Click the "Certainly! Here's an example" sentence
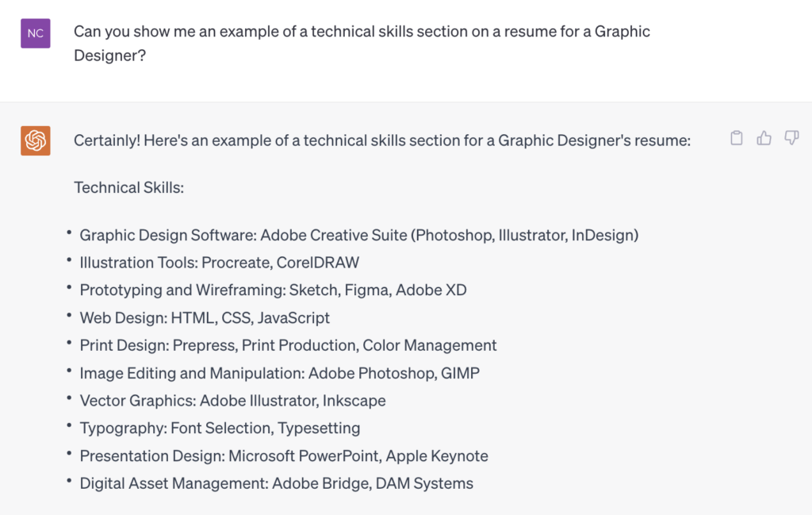 click(x=382, y=140)
